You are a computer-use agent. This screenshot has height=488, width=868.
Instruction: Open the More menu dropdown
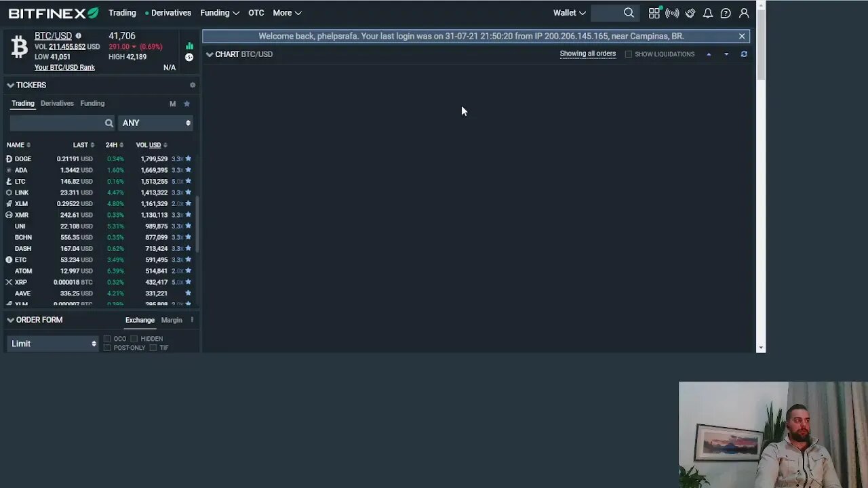(287, 13)
